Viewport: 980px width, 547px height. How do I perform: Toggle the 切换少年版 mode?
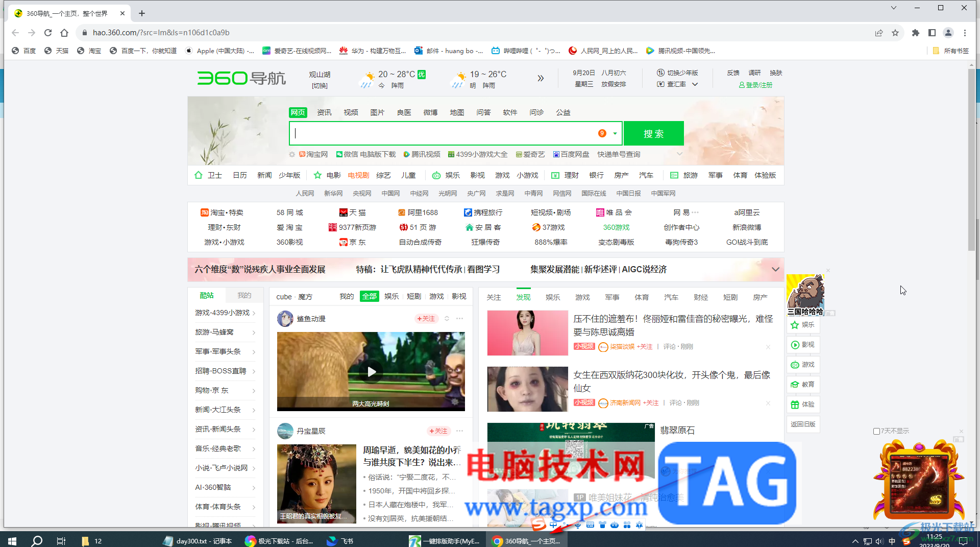(x=677, y=73)
